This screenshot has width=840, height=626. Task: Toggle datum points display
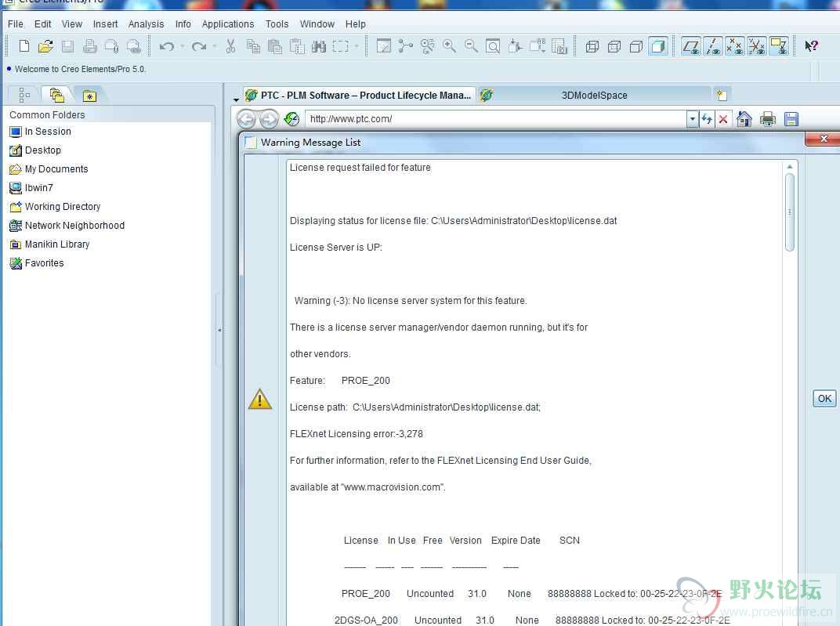click(734, 46)
